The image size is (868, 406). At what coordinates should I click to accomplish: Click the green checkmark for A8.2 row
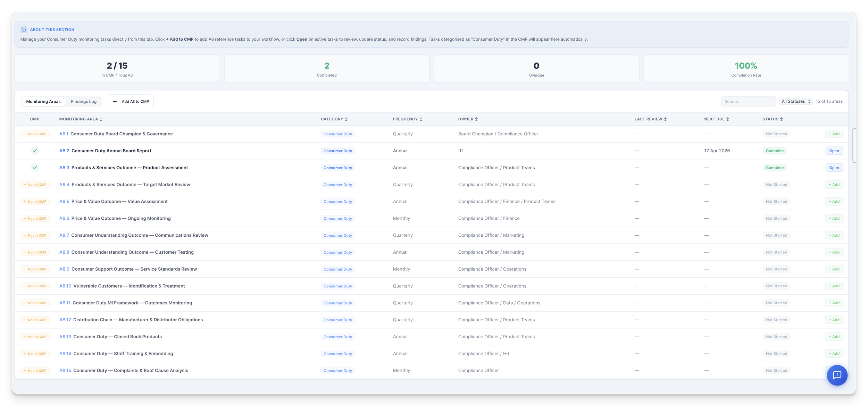click(35, 151)
